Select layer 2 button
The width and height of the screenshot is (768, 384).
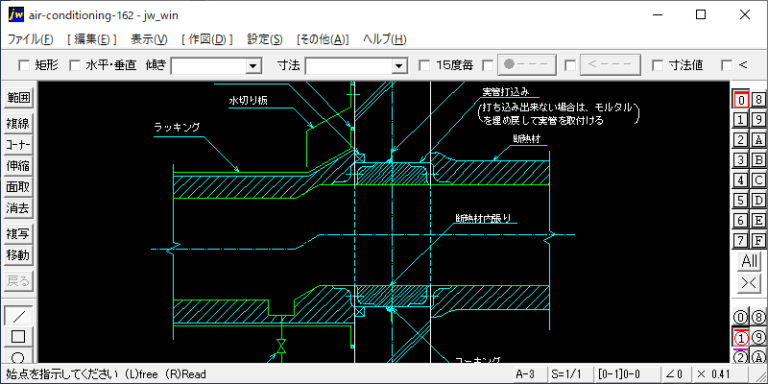click(741, 140)
